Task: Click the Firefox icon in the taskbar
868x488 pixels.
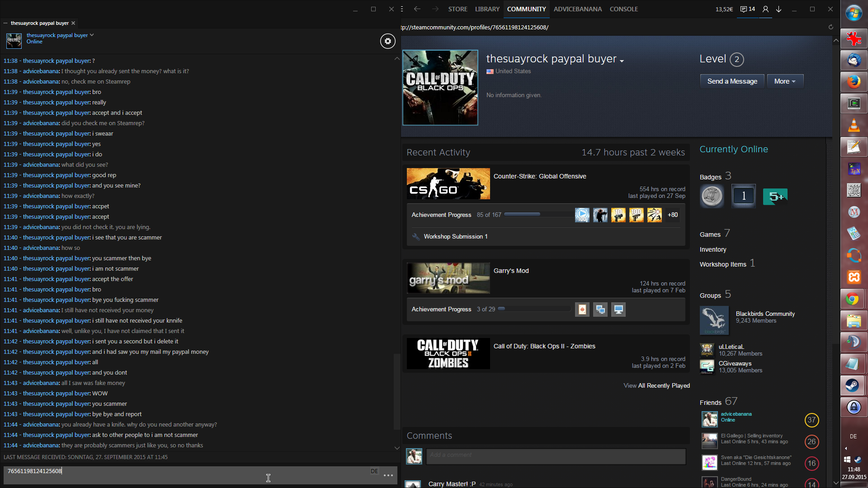Action: [x=854, y=82]
